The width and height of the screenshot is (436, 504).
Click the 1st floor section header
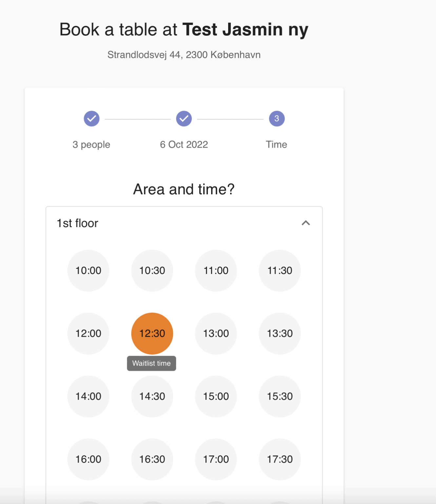(x=77, y=223)
